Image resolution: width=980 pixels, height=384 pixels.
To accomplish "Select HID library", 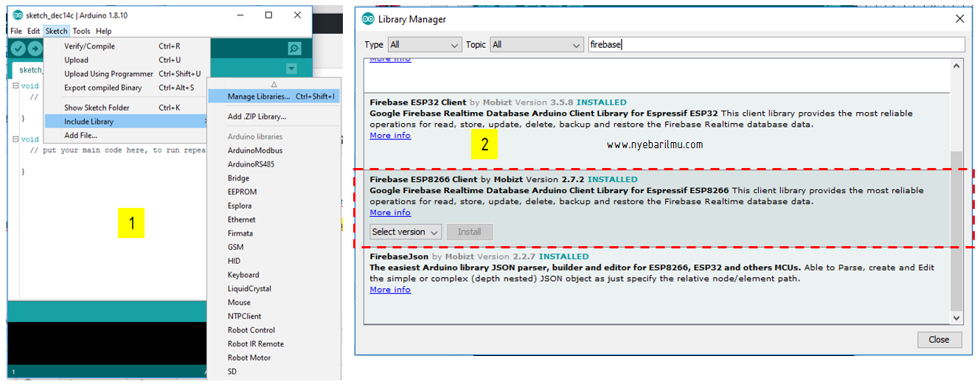I will pos(274,261).
